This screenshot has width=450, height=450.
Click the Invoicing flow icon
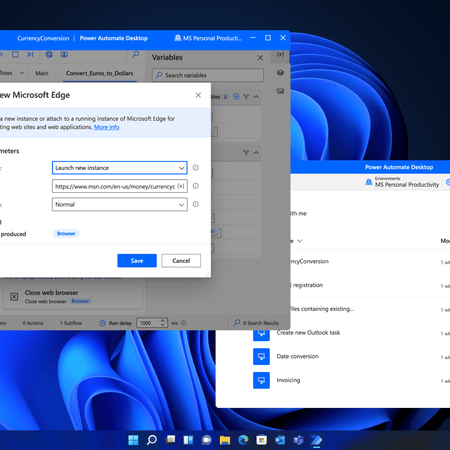coord(261,380)
